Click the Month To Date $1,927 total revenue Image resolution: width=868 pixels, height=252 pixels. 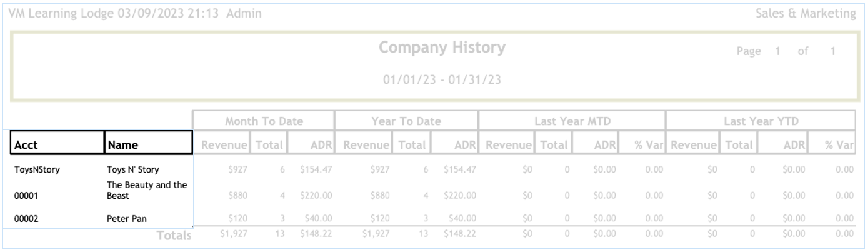click(236, 234)
